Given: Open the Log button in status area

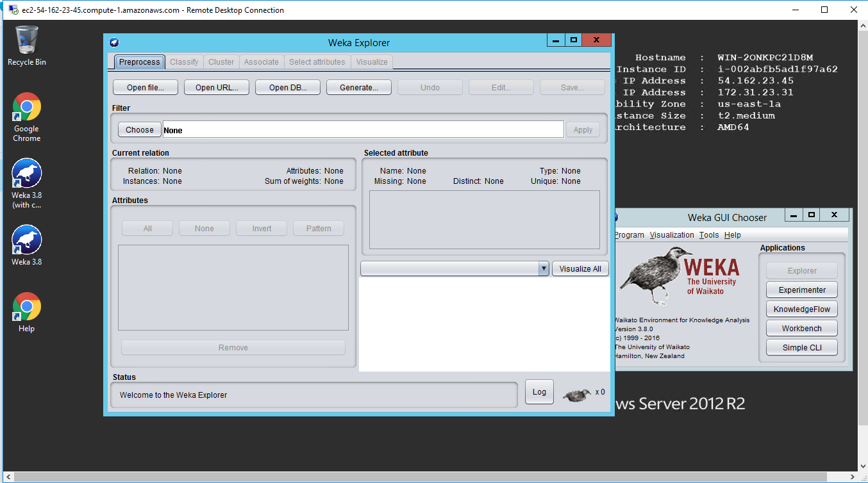Looking at the screenshot, I should (539, 392).
